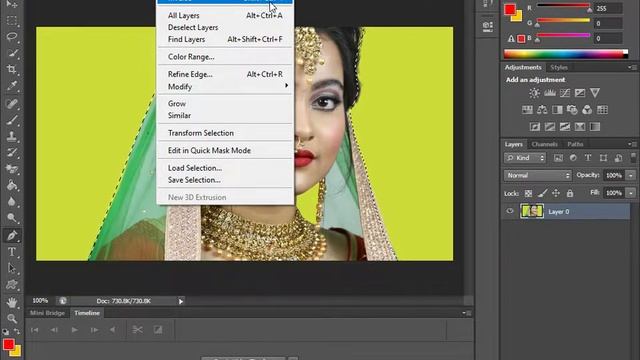640x360 pixels.
Task: Add a Vibrance adjustment
Action: (x=595, y=93)
